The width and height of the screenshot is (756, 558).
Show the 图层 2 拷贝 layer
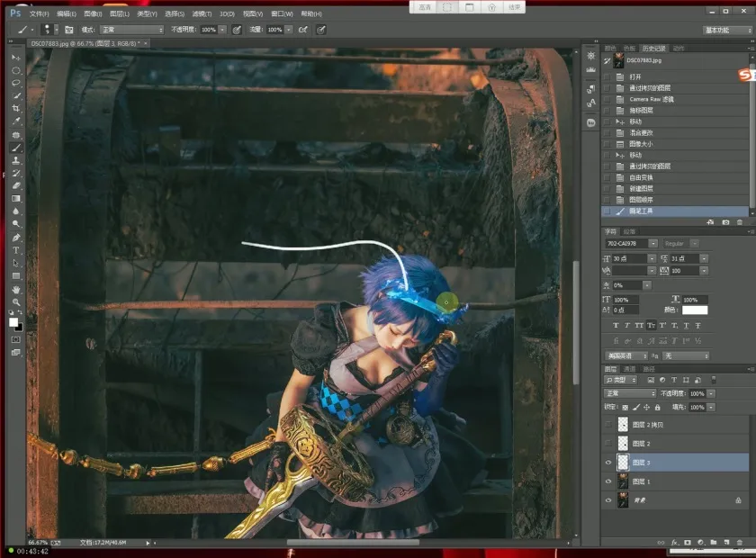(x=608, y=425)
